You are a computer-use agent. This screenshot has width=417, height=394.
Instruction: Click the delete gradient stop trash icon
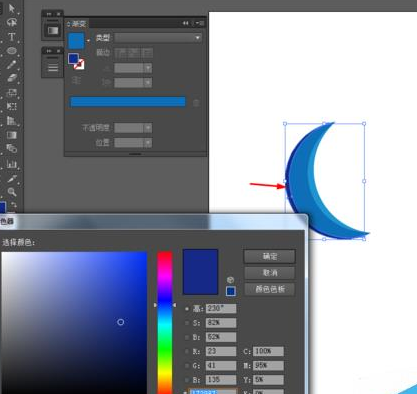click(196, 103)
